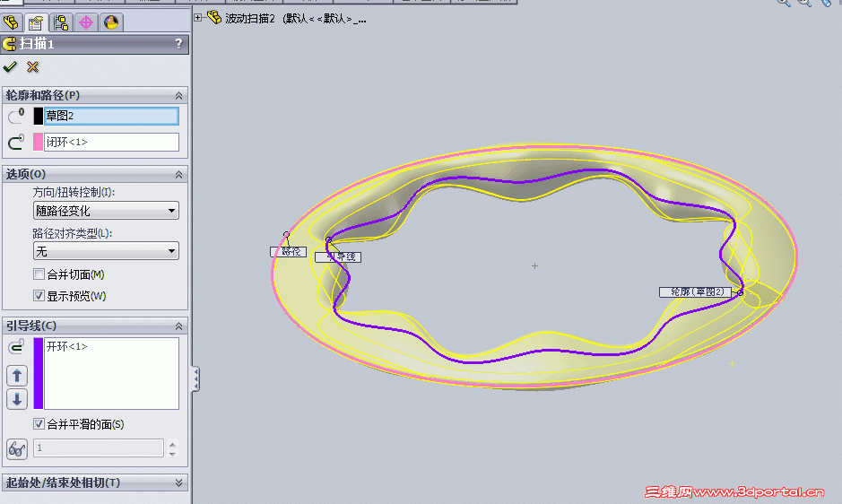Screen dimensions: 842x504
Task: Click the purple guide curve color swatch
Action: (x=39, y=373)
